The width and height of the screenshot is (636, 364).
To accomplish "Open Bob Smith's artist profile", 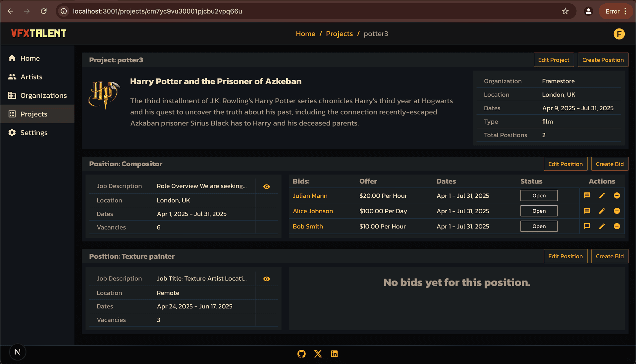I will click(x=307, y=227).
